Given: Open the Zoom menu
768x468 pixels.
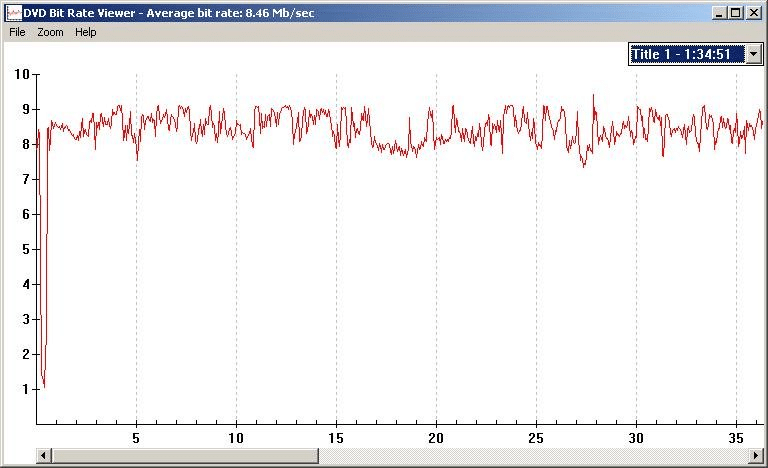Looking at the screenshot, I should [50, 32].
